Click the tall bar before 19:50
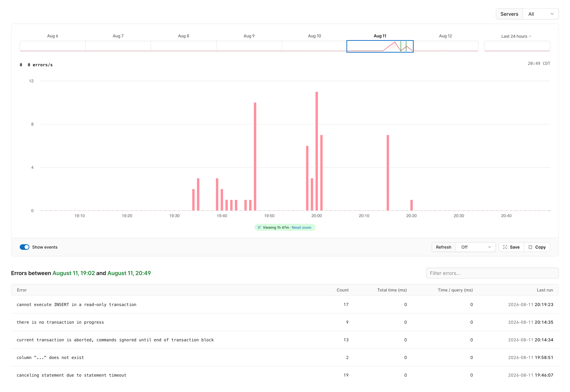 click(x=255, y=156)
